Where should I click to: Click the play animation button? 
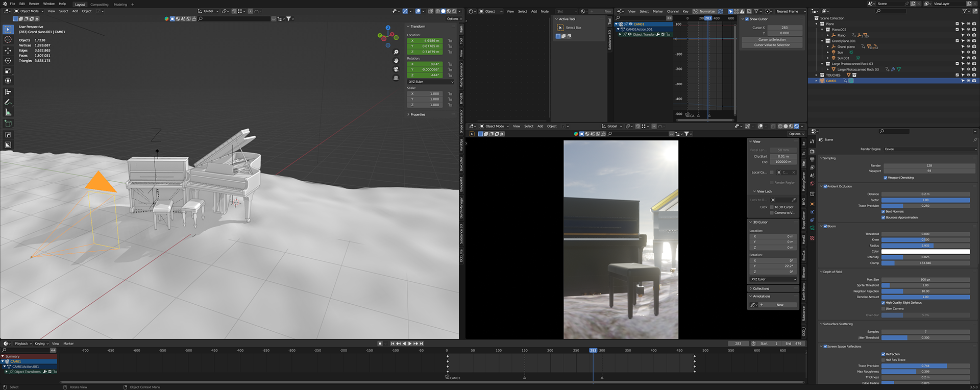click(410, 344)
